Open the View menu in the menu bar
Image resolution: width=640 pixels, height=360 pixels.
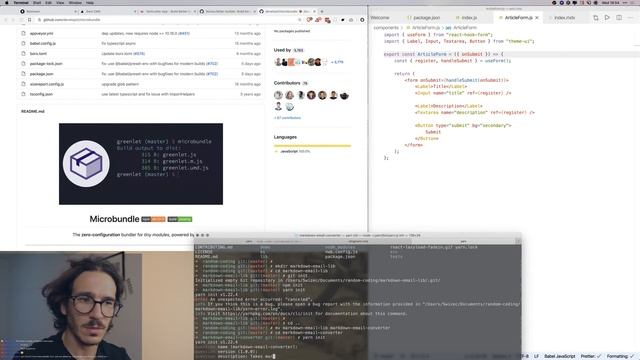60,2
